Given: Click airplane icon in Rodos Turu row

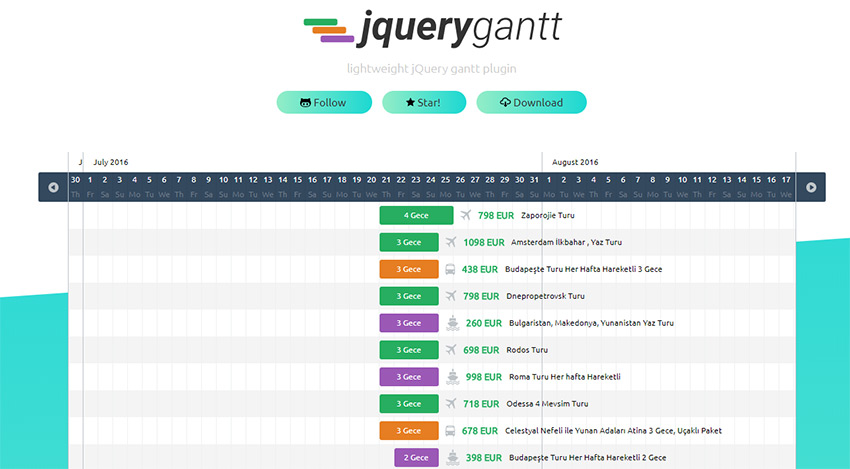Looking at the screenshot, I should point(450,350).
